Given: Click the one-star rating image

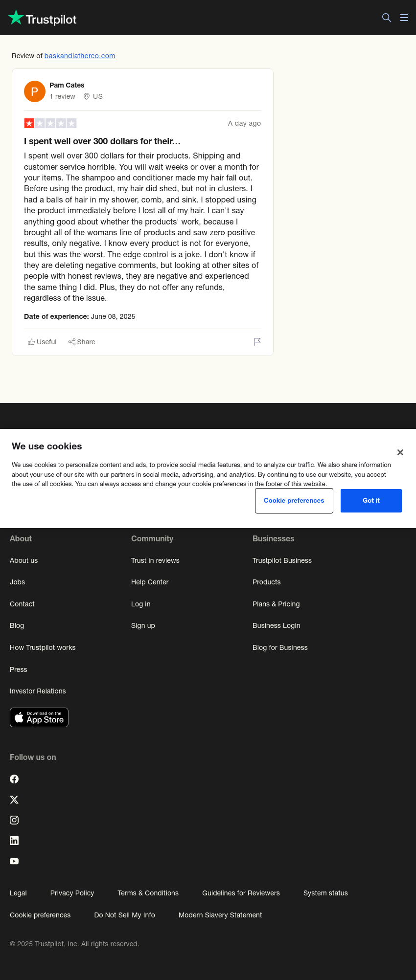Looking at the screenshot, I should 50,123.
